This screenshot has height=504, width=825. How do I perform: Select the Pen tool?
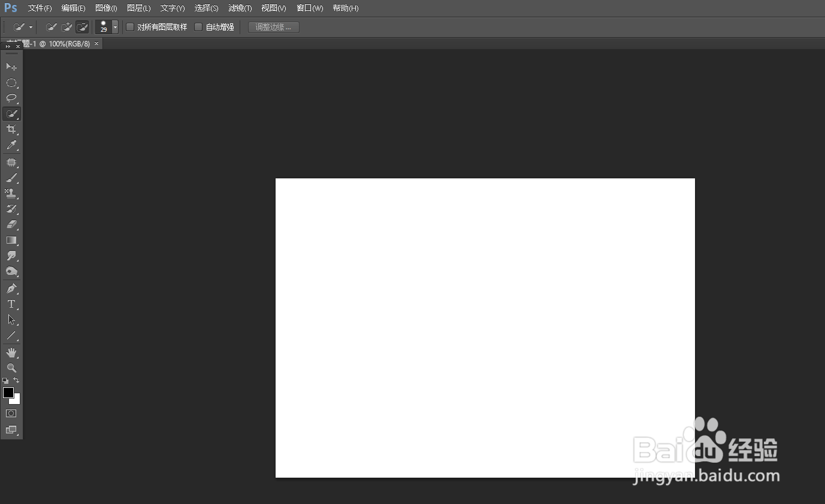[11, 288]
